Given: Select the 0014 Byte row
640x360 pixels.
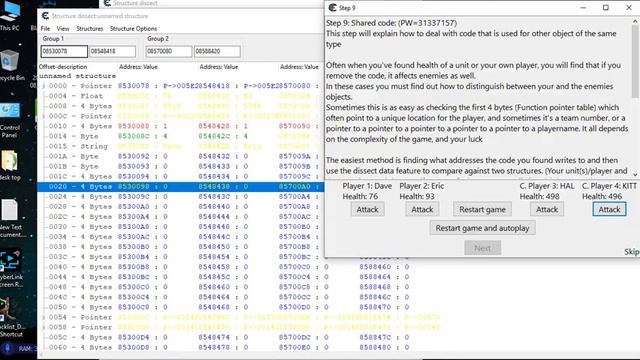Looking at the screenshot, I should click(181, 136).
